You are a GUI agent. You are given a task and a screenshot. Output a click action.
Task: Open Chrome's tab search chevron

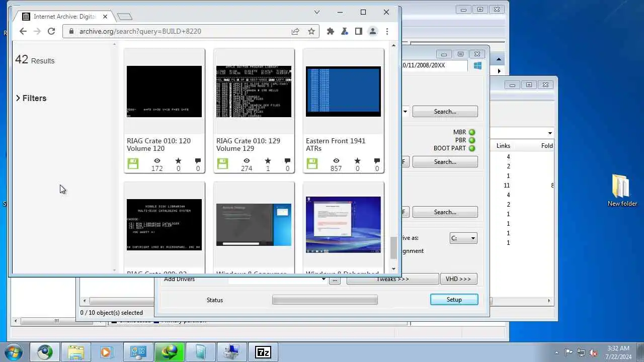pyautogui.click(x=317, y=12)
